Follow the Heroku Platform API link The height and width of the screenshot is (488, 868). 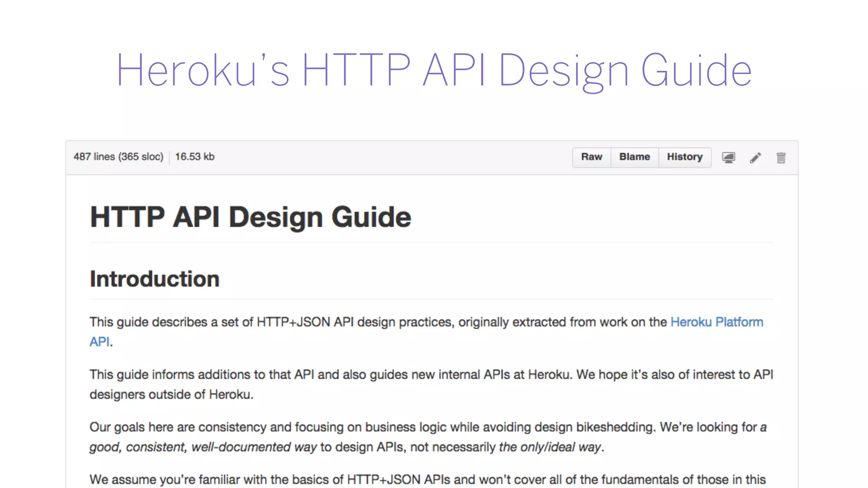pos(717,322)
